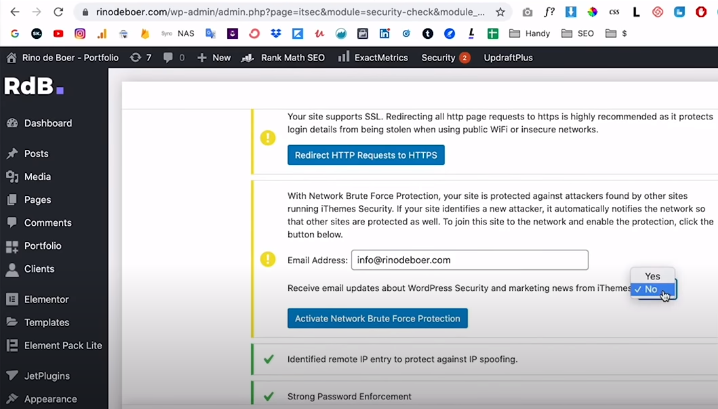Click the Elementor icon in sidebar
The width and height of the screenshot is (718, 409).
click(x=12, y=299)
